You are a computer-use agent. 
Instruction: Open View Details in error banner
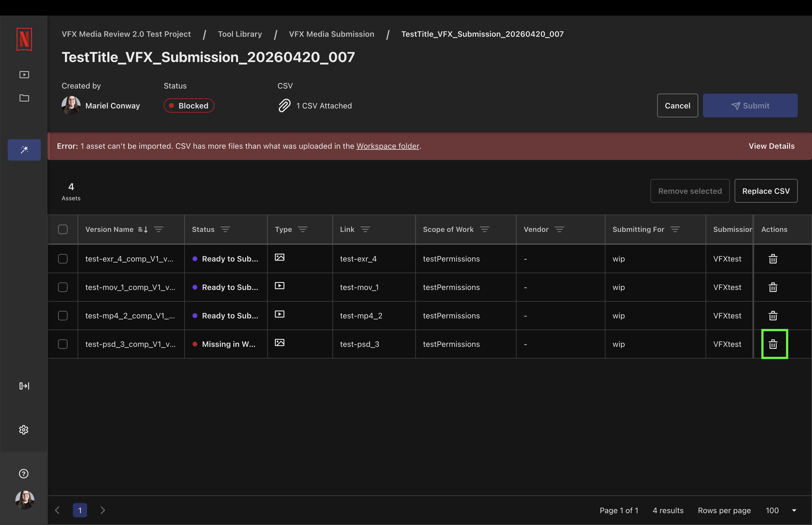tap(772, 146)
